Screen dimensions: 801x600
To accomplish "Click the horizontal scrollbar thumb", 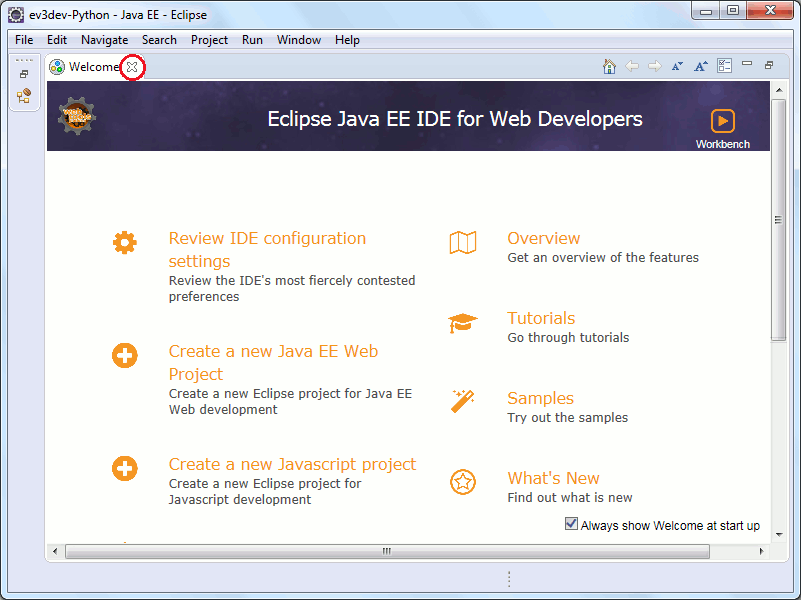I will pos(387,551).
